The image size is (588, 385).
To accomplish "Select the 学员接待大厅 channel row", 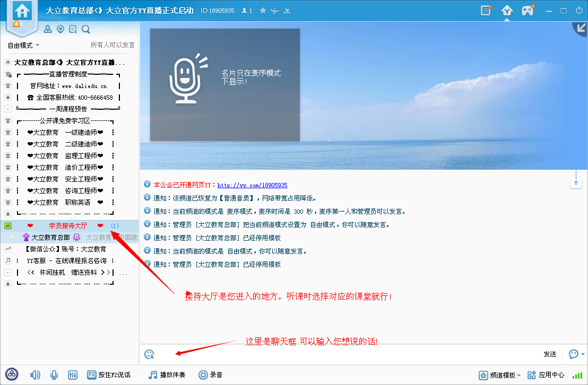I will tap(70, 226).
